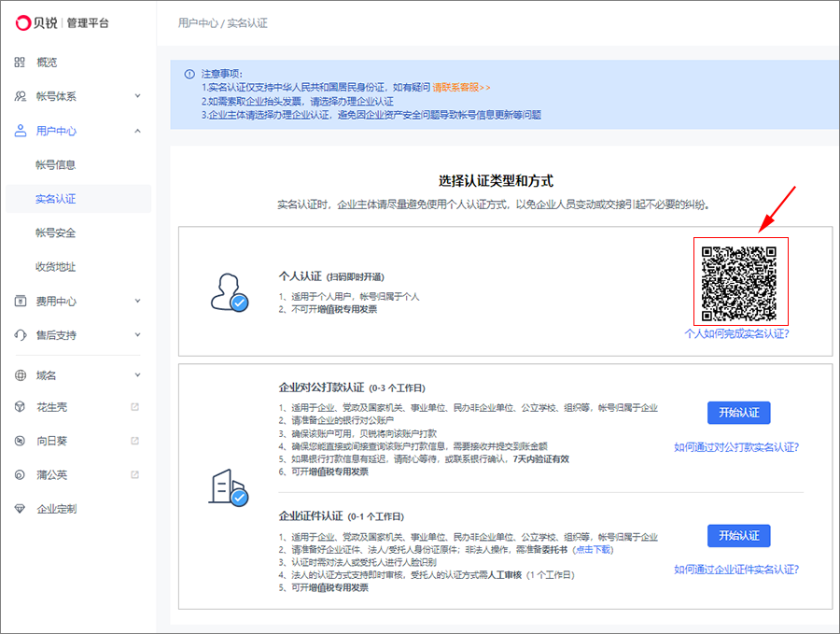The height and width of the screenshot is (634, 840).
Task: Expand 费用中心 chevron
Action: (x=138, y=301)
